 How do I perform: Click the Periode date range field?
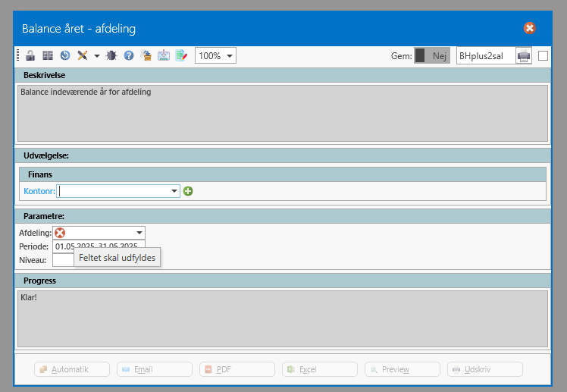99,246
